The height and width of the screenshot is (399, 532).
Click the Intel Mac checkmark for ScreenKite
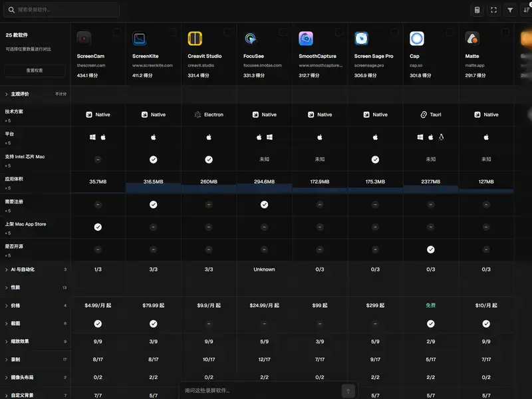click(x=154, y=160)
